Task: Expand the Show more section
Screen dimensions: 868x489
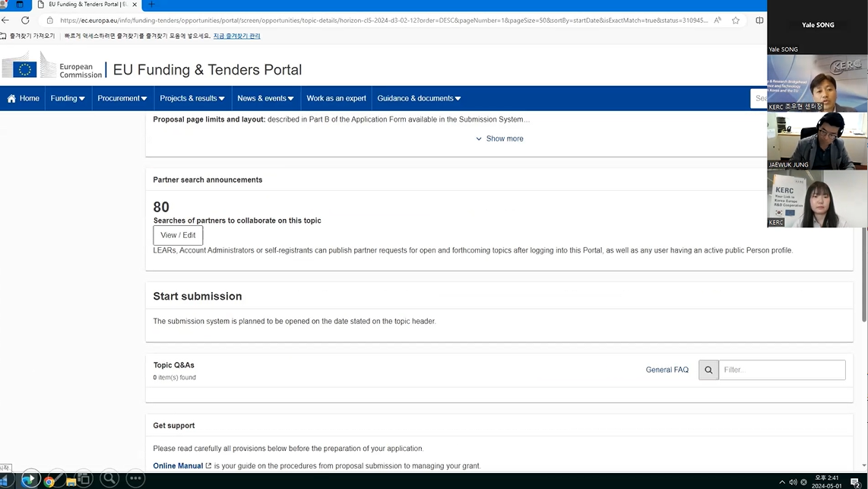Action: click(x=499, y=138)
